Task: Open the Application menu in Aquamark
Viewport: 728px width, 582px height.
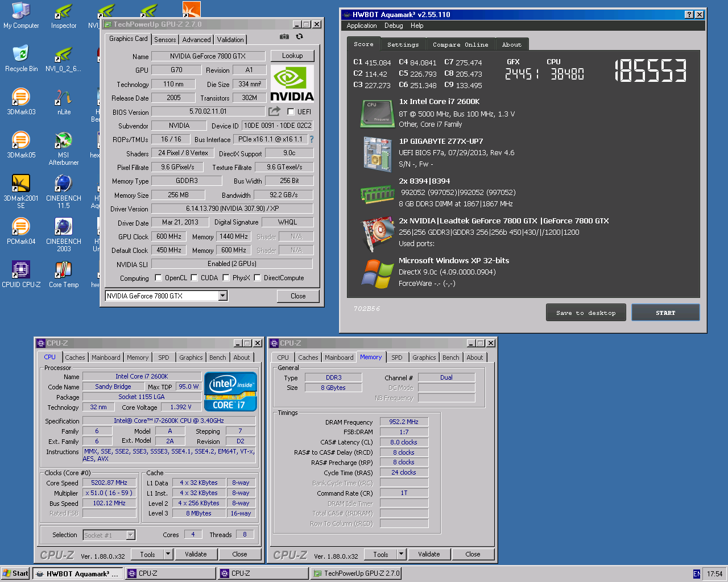Action: (362, 26)
